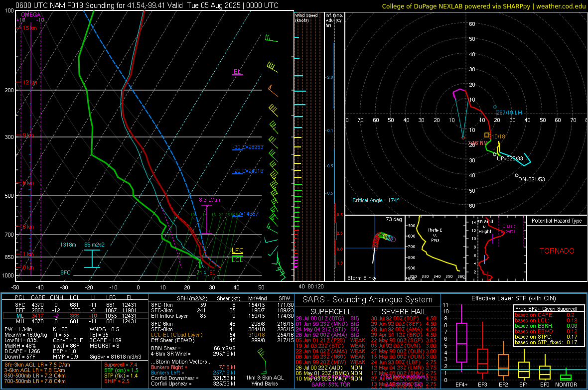Select the SFC parcel row in CAPE table
Viewport: 588px width, 390px height.
pyautogui.click(x=75, y=305)
